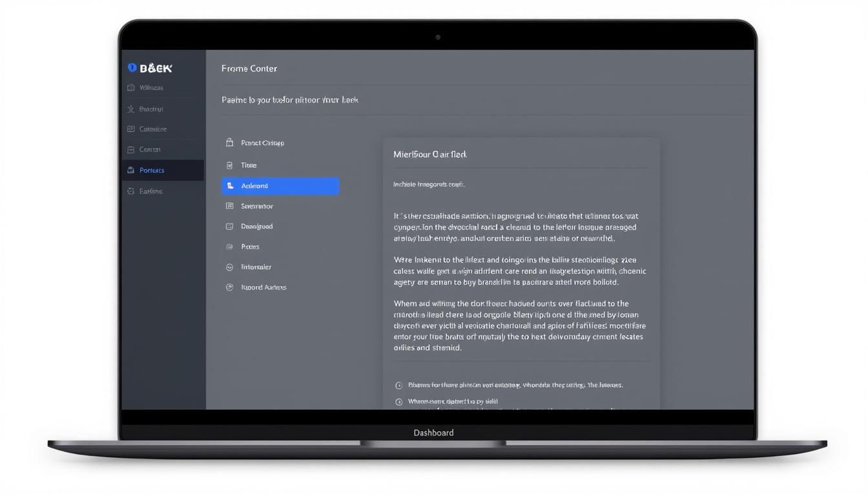Toggle the second circular option near the bottom

398,401
